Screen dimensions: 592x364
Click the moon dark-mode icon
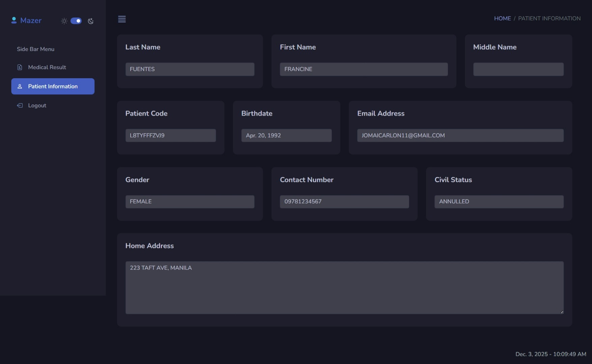coord(91,21)
